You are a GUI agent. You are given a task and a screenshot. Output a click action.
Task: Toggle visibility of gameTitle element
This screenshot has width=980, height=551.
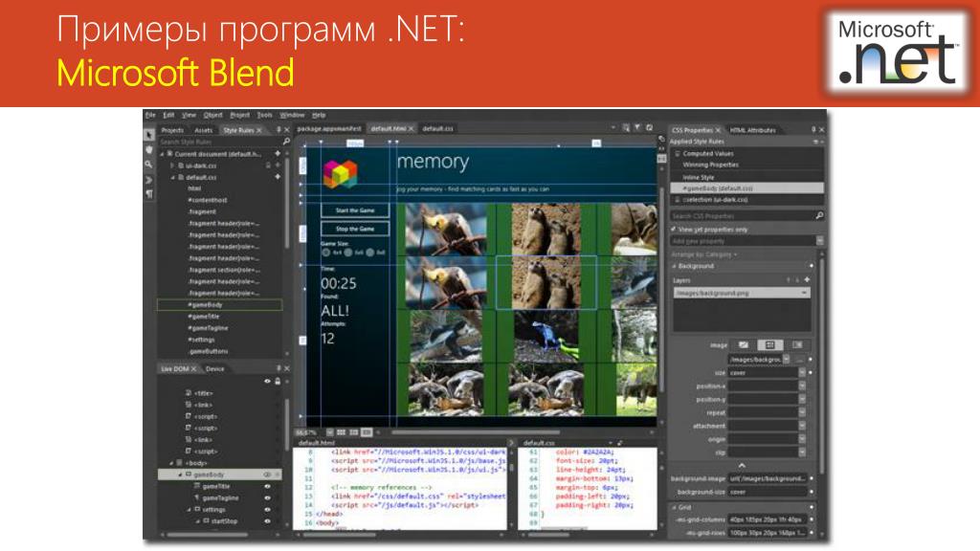tap(268, 487)
